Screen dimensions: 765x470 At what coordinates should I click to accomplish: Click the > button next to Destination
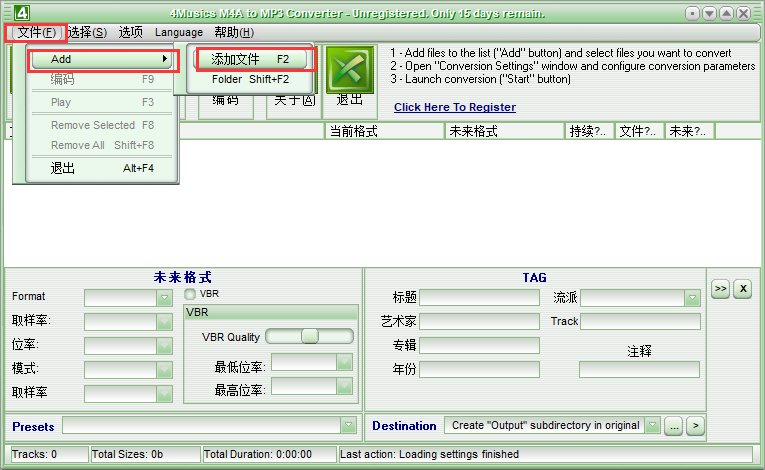pos(696,426)
